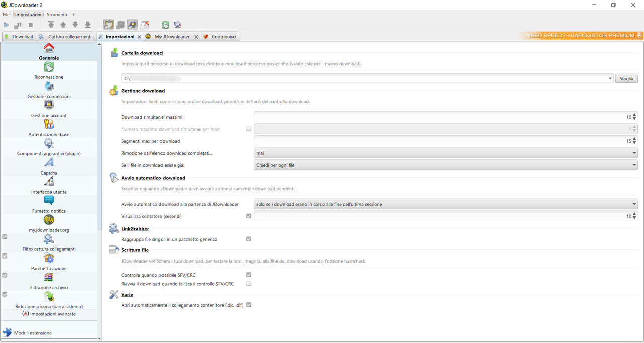Switch to the Download tab
This screenshot has width=644, height=343.
tap(19, 37)
